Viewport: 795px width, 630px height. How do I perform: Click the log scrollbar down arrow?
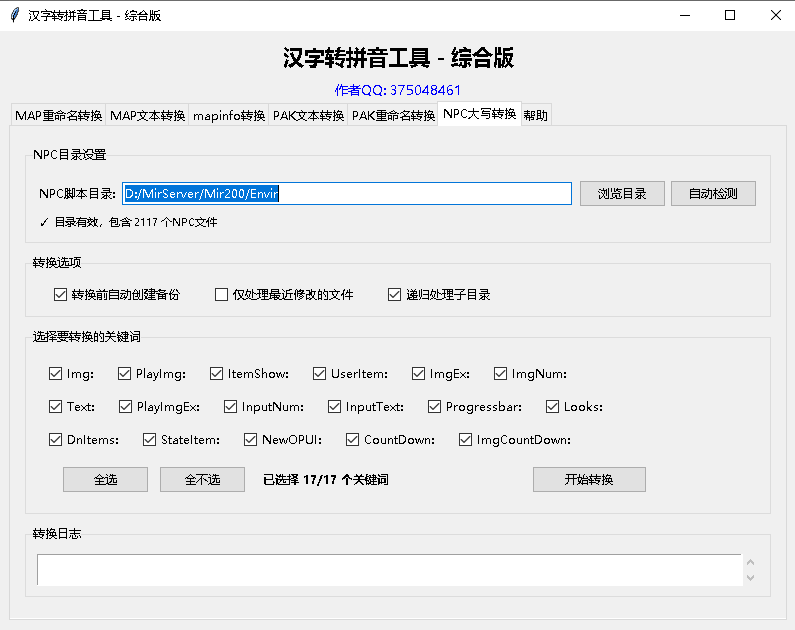click(750, 578)
